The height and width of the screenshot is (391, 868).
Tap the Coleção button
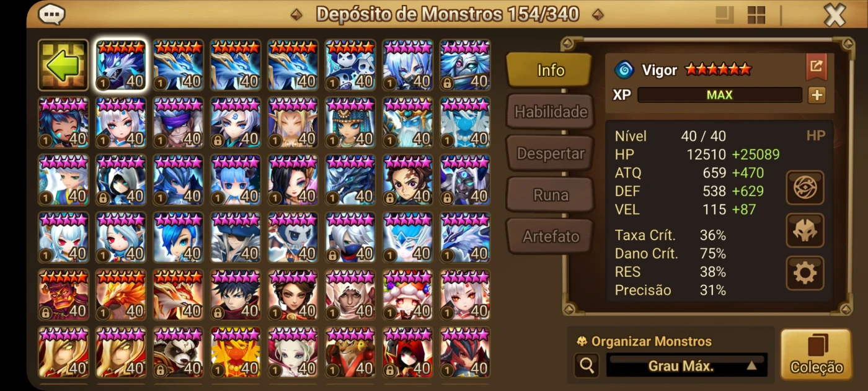tap(816, 354)
